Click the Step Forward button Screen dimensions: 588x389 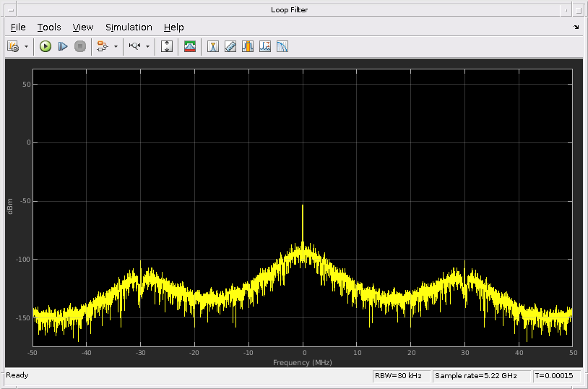coord(63,46)
